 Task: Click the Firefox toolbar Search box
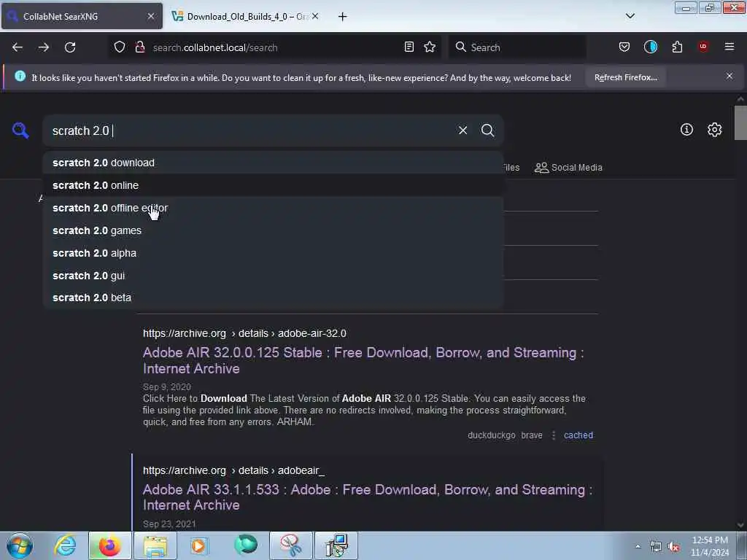(x=517, y=47)
